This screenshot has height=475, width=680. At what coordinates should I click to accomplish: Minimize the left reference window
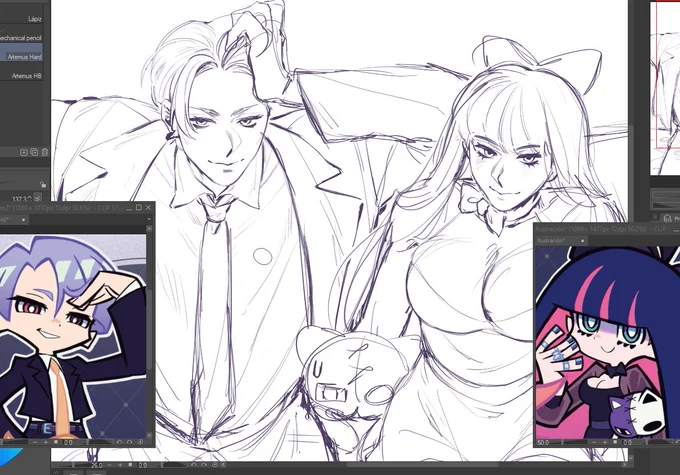click(129, 209)
